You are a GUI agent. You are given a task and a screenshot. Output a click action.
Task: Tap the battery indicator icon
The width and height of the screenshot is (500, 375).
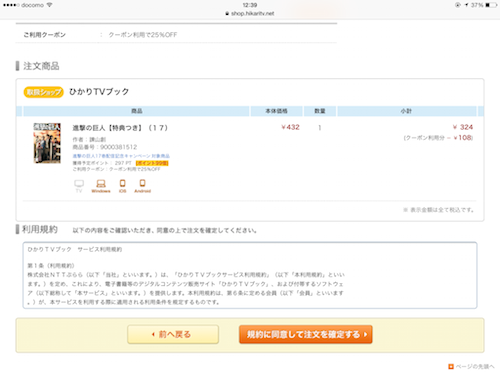tap(491, 5)
